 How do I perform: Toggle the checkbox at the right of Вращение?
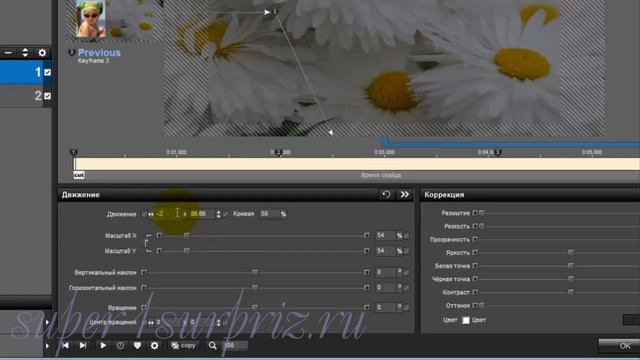tap(407, 307)
